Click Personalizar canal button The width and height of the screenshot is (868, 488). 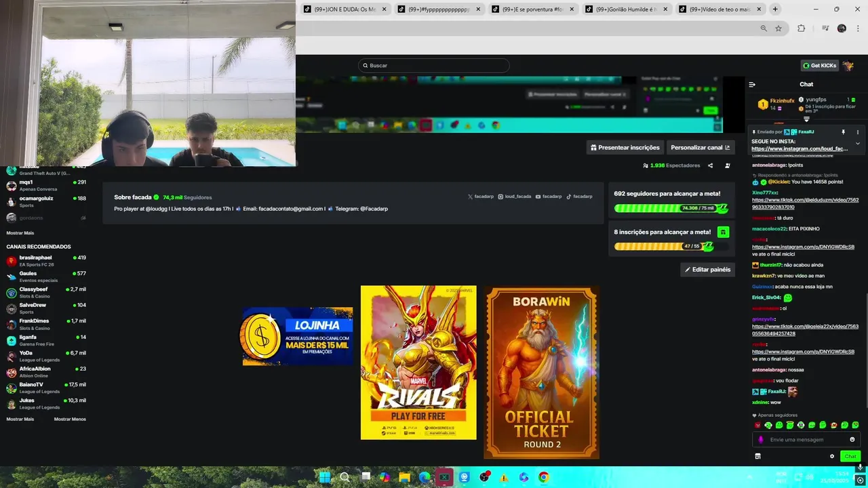(701, 147)
